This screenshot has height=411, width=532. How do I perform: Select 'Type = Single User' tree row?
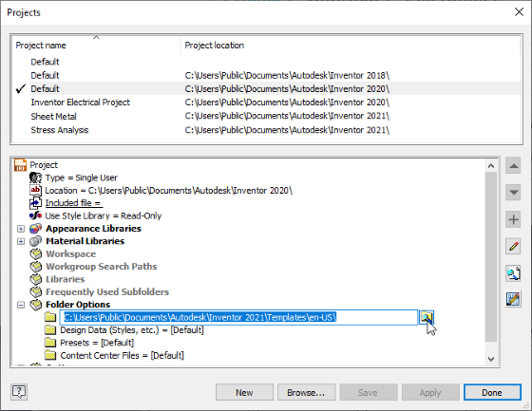(x=82, y=177)
